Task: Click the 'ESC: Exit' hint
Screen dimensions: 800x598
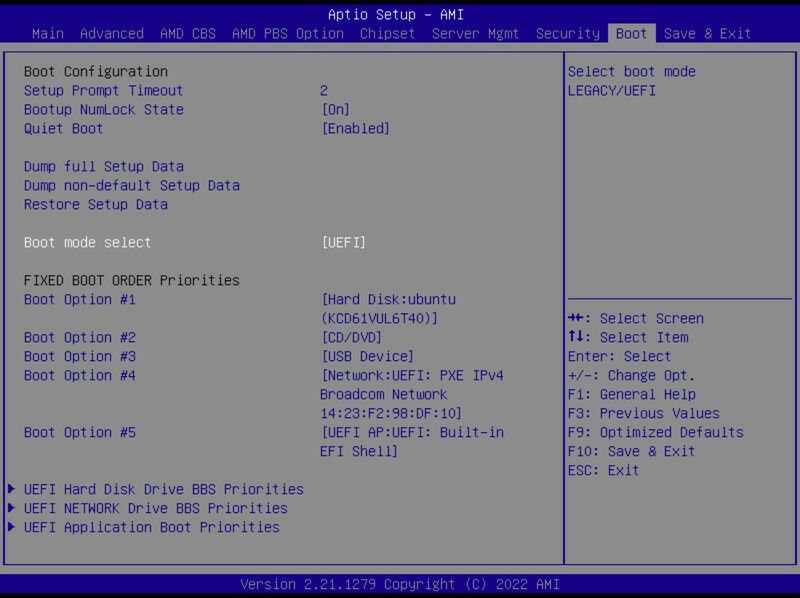Action: coord(603,470)
